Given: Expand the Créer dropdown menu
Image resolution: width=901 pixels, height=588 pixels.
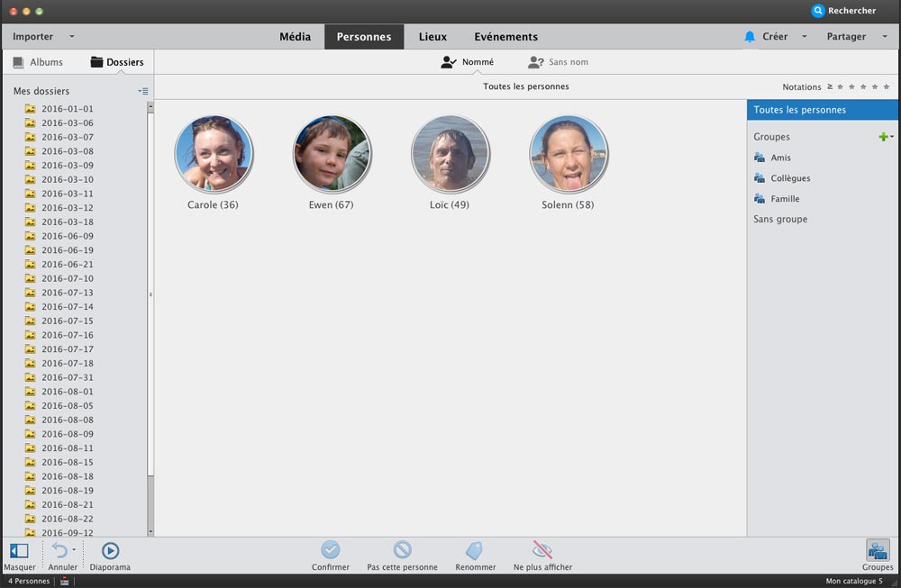Looking at the screenshot, I should (804, 37).
